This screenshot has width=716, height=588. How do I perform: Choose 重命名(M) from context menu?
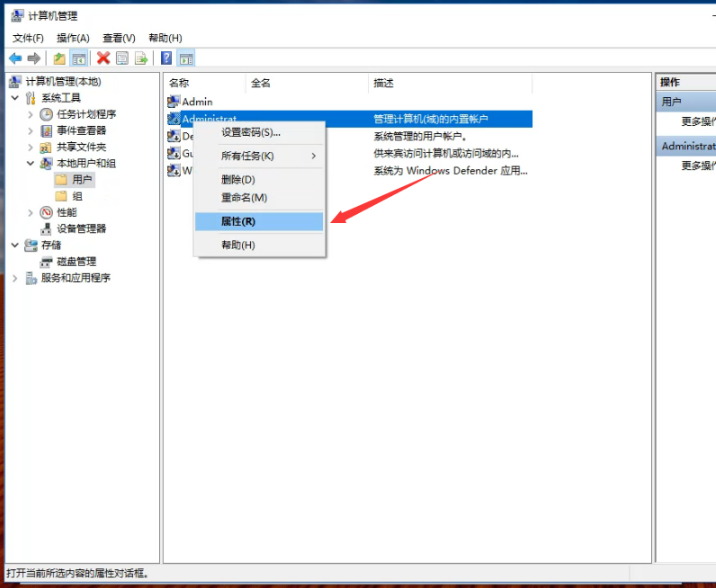pos(259,198)
